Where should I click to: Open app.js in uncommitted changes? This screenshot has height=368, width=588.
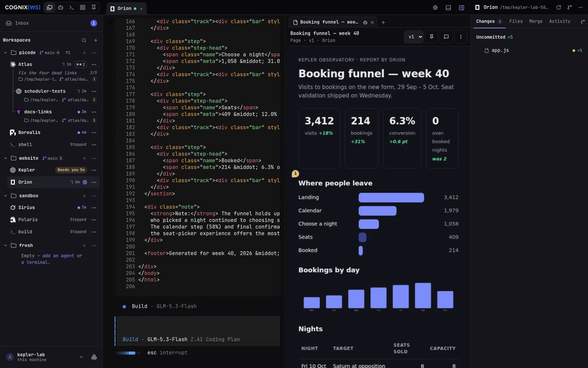click(500, 50)
